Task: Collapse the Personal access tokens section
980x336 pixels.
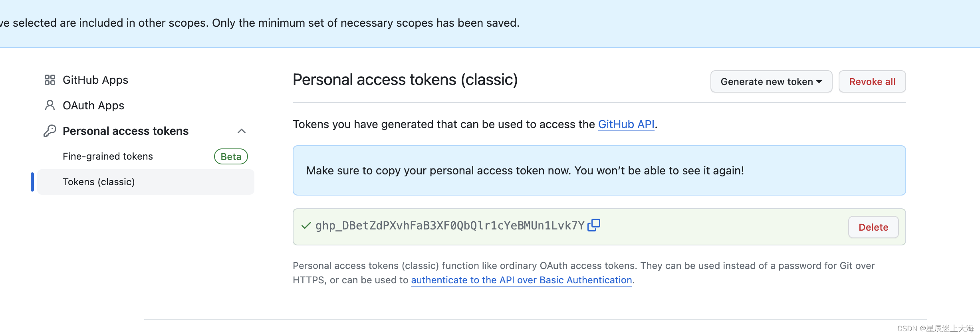Action: (x=241, y=131)
